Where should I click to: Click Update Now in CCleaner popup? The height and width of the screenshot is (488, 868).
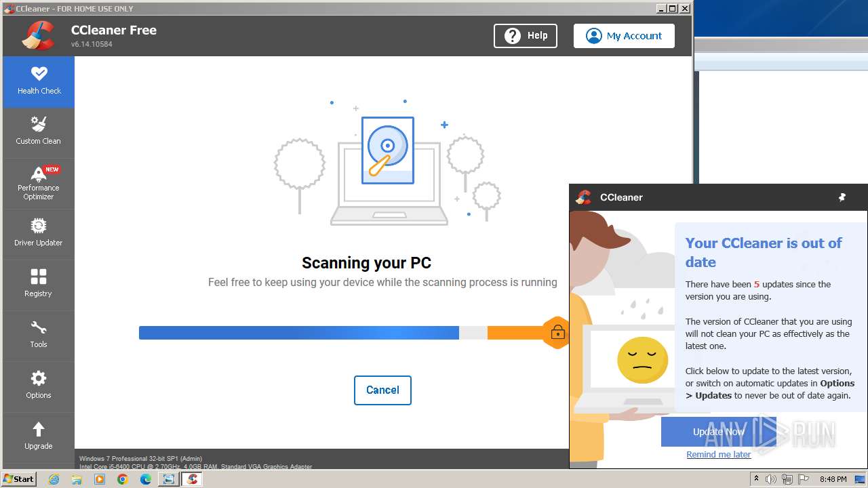click(x=719, y=432)
